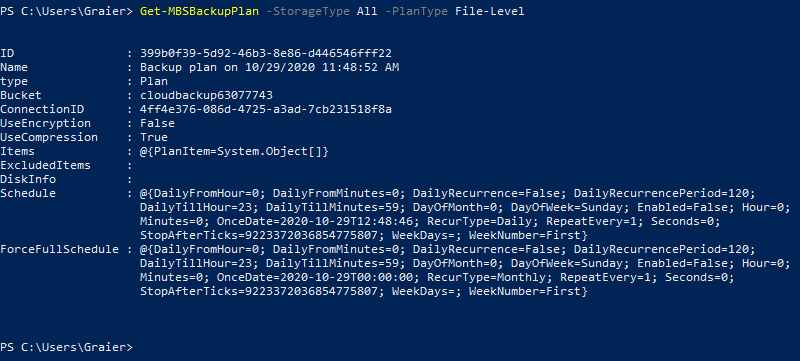Click the -PlanType parameter

416,11
